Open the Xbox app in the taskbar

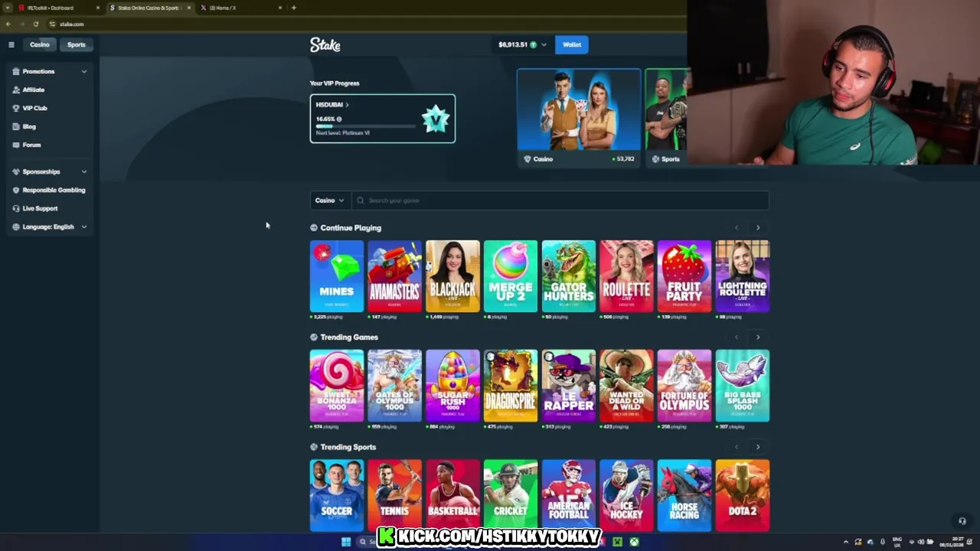(x=635, y=542)
